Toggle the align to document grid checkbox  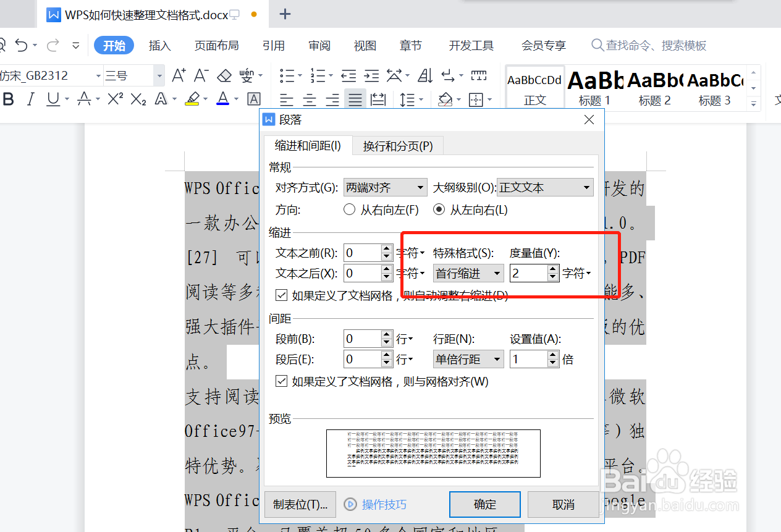[x=281, y=381]
